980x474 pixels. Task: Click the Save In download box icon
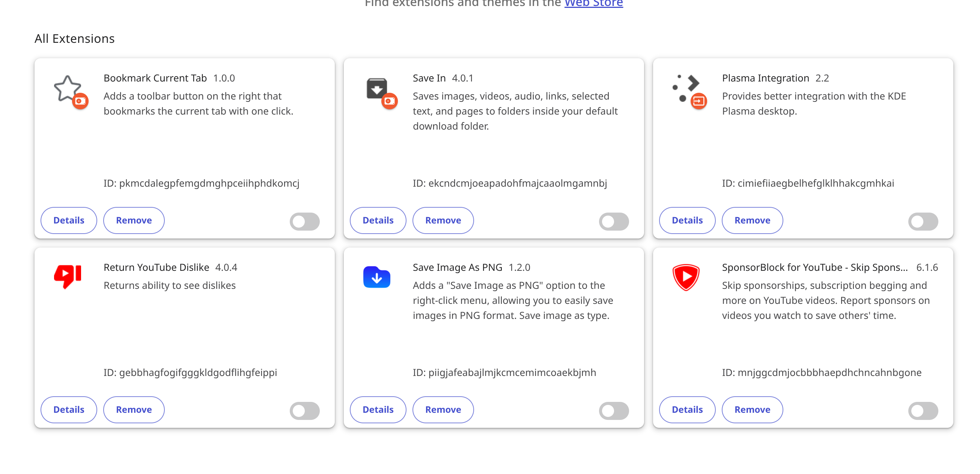click(x=376, y=88)
